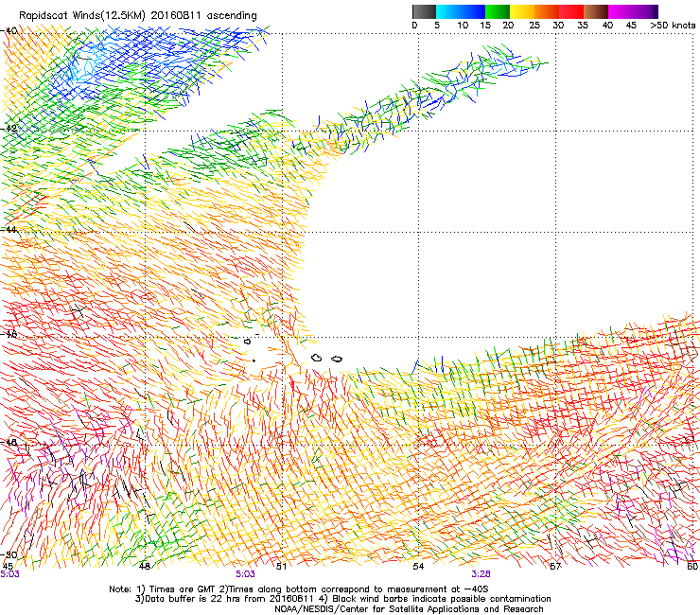Click the 'Times are GMT' note line
The width and height of the screenshot is (700, 615).
click(299, 589)
